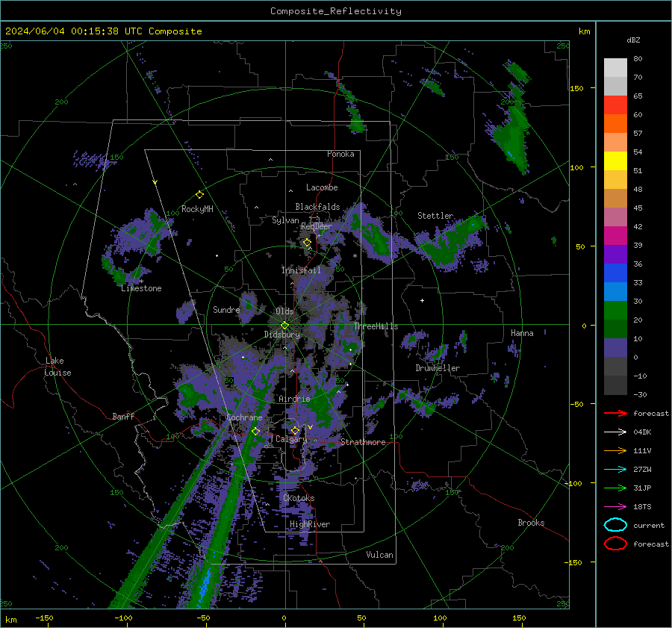Viewport: 672px width, 628px height.
Task: Click the yellow diamond marker near RockyMH
Action: tap(199, 195)
